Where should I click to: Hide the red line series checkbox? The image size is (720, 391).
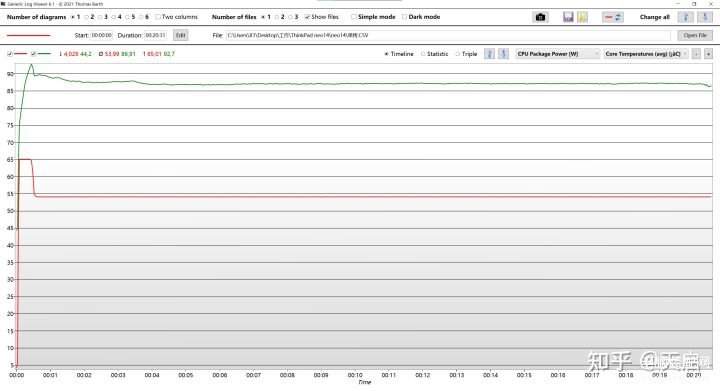tap(10, 54)
